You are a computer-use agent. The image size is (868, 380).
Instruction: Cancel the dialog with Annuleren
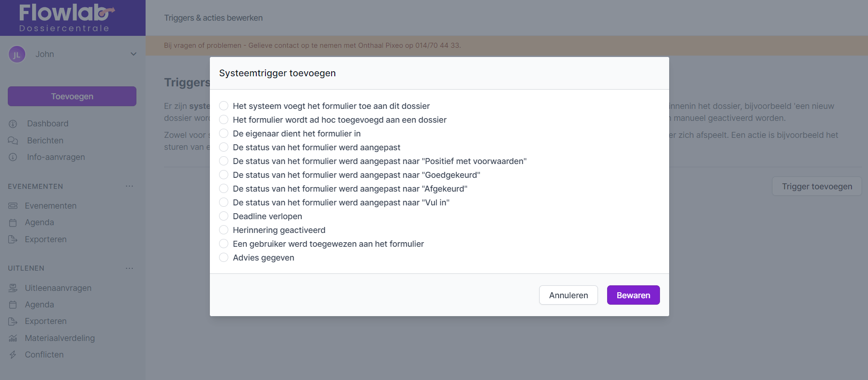coord(568,295)
